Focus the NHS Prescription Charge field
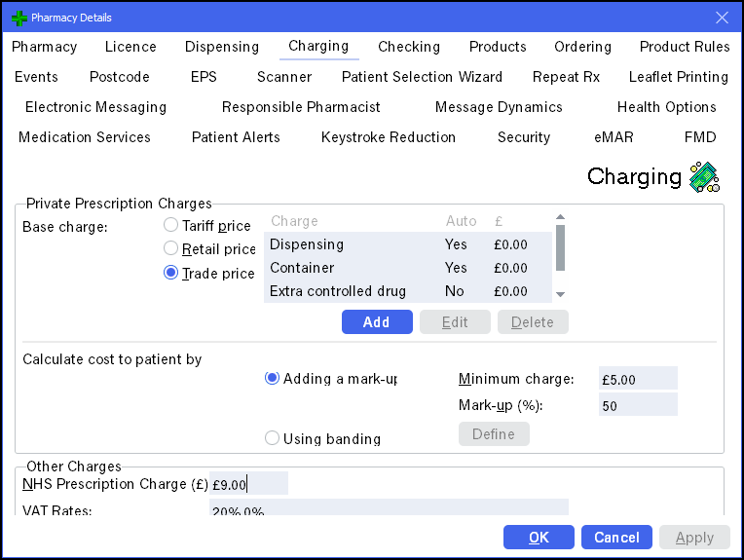Screen dimensions: 744x560 coord(248,484)
